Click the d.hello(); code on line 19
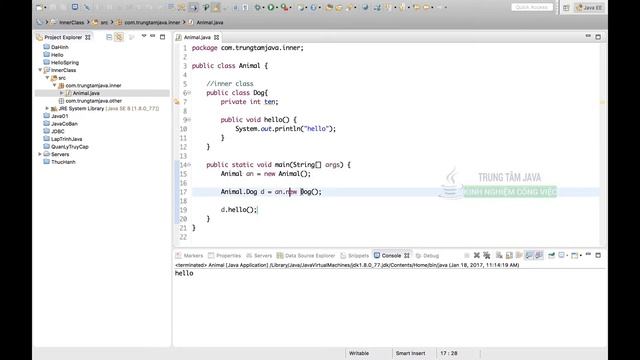Image resolution: width=640 pixels, height=360 pixels. (x=239, y=210)
